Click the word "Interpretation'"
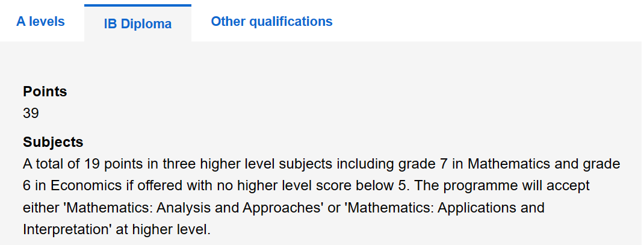 pyautogui.click(x=67, y=229)
